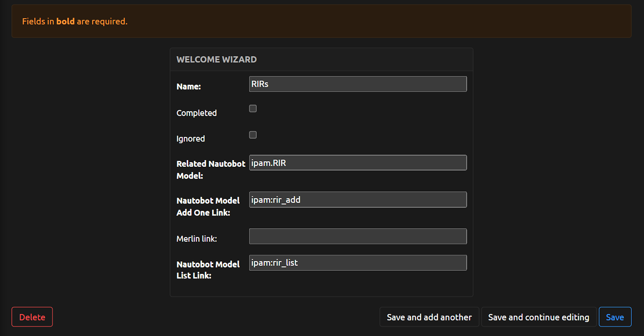Focus the Related Nautobot Model field
Image resolution: width=644 pixels, height=336 pixels.
coord(358,163)
